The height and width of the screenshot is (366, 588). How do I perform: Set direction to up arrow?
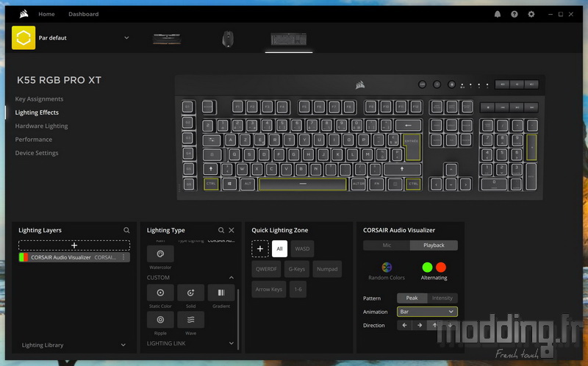(x=434, y=325)
